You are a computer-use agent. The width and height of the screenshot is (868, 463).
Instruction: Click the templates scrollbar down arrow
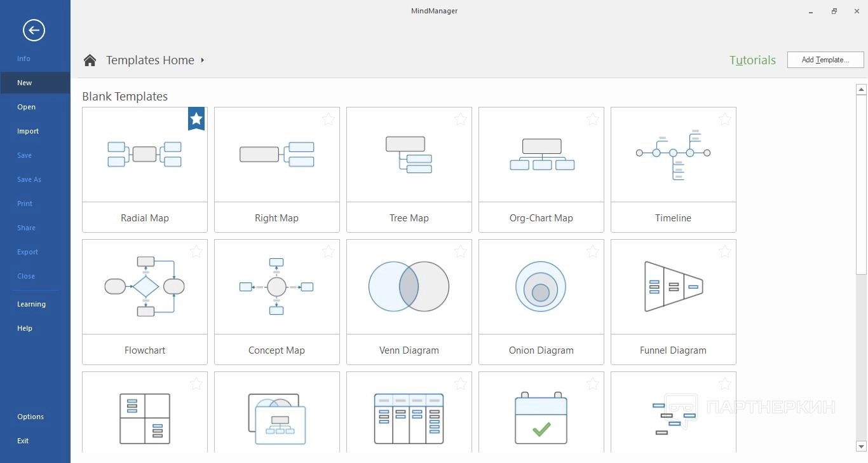861,446
